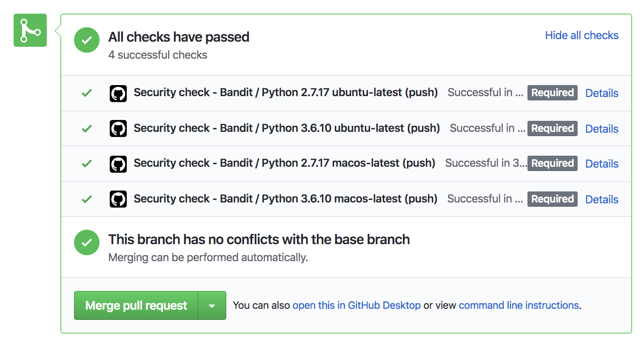Click Security check Bandit Python 3.6.10 ubuntu-latest title
644x342 pixels.
287,128
